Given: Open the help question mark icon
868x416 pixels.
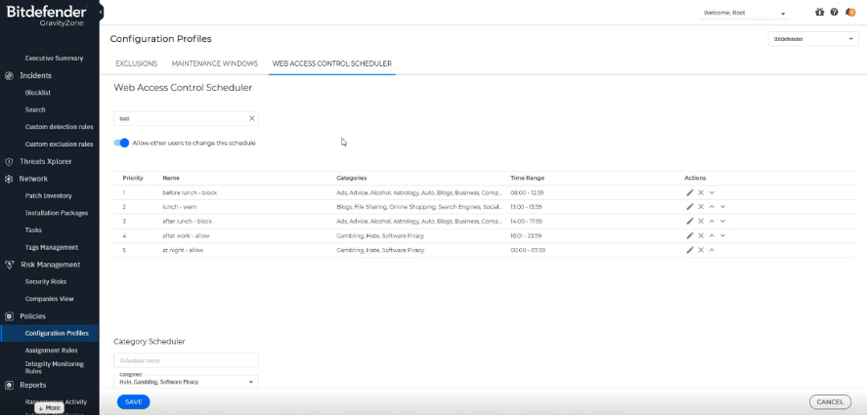Looking at the screenshot, I should (834, 13).
